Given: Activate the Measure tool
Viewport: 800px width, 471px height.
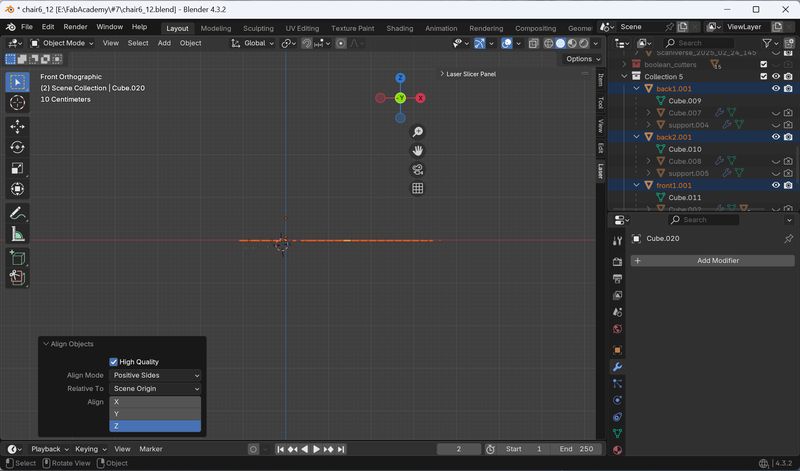Looking at the screenshot, I should [x=17, y=234].
